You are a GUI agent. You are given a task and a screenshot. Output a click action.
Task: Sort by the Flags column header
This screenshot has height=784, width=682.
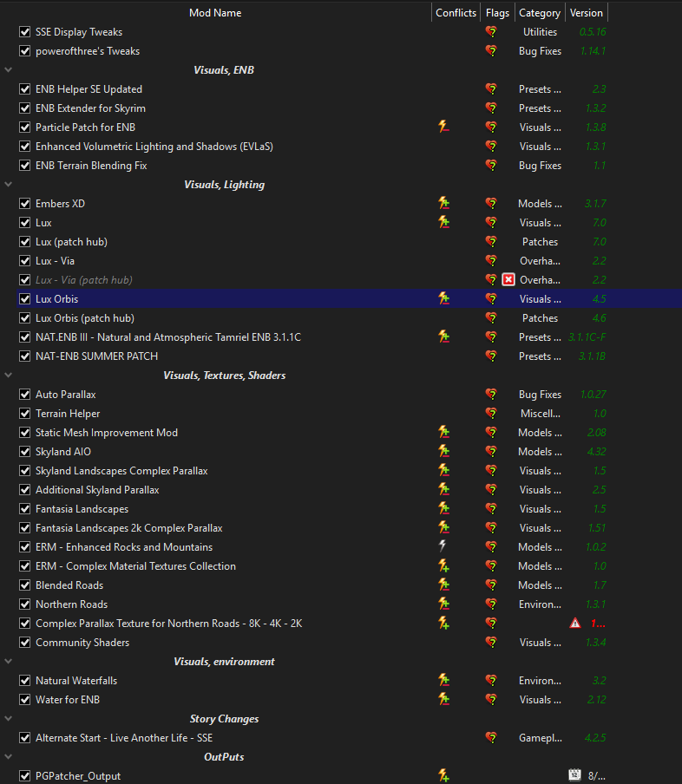(497, 13)
